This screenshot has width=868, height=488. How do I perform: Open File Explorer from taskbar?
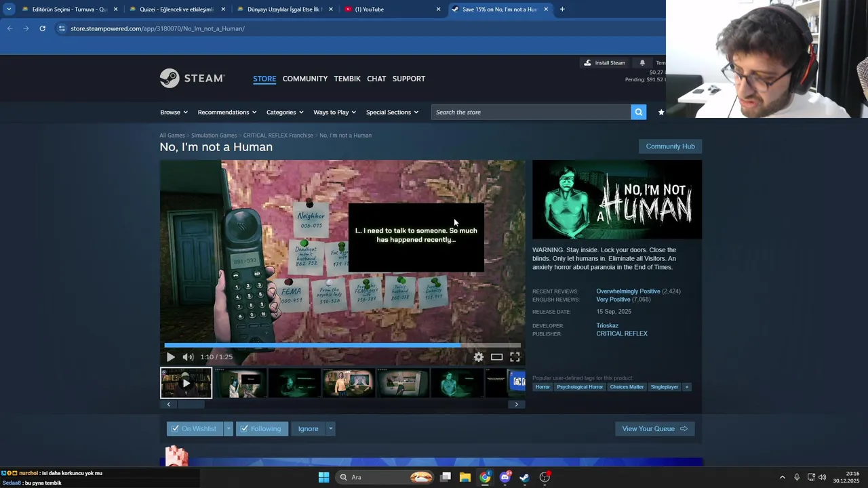pyautogui.click(x=465, y=477)
